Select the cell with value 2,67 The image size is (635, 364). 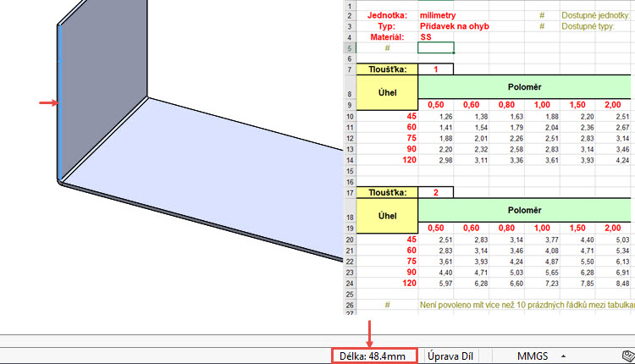click(x=613, y=128)
